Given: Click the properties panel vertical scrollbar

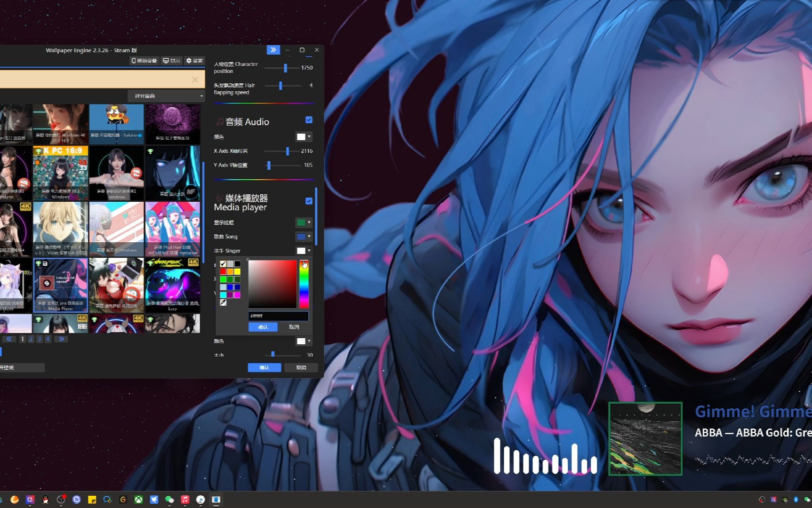Looking at the screenshot, I should pos(316,216).
